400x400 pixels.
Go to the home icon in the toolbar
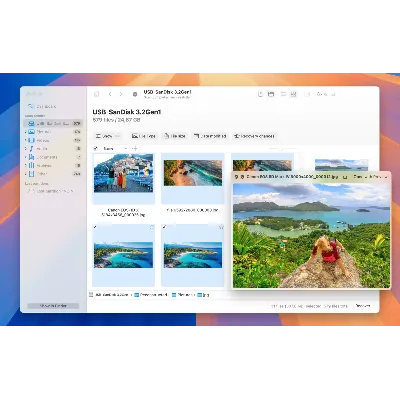pyautogui.click(x=97, y=94)
